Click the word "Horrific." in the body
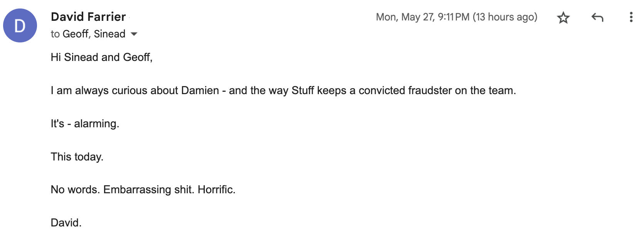 216,189
